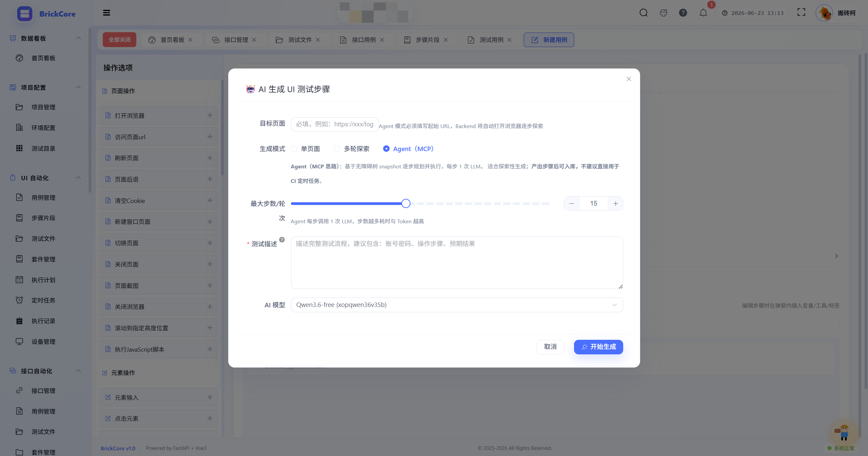Screen dimensions: 868x456
Task: Click the BrickCore logo icon
Action: coord(24,14)
